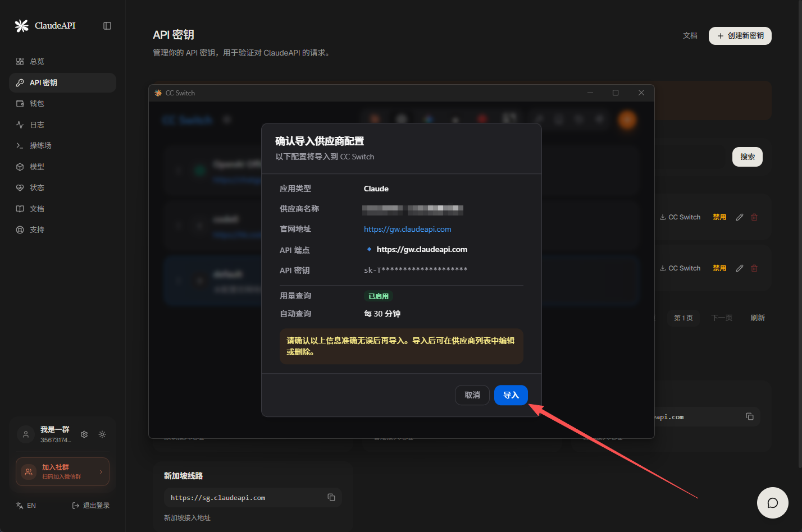802x532 pixels.
Task: Click 刷新 refresh button
Action: click(758, 318)
